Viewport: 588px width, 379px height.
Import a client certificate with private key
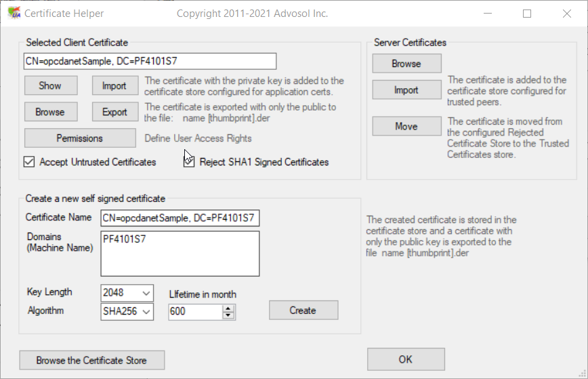tap(115, 85)
